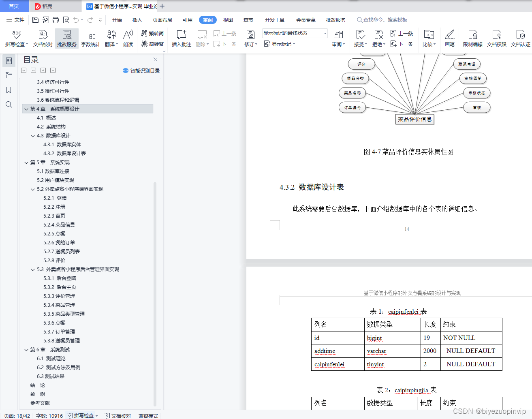The image size is (532, 419).
Task: Click the outline pane vertical scrollbar
Action: (x=155, y=294)
